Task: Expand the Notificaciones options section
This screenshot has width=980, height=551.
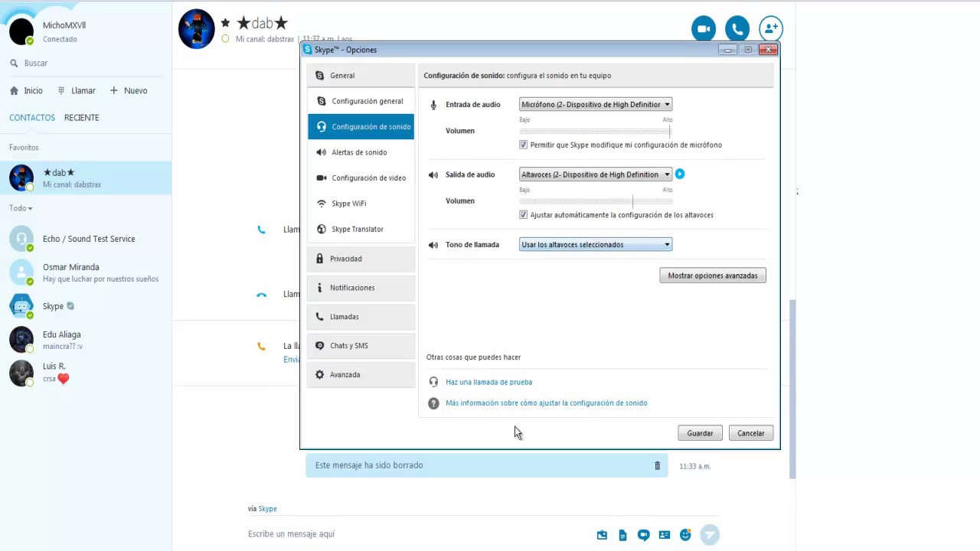Action: [361, 288]
